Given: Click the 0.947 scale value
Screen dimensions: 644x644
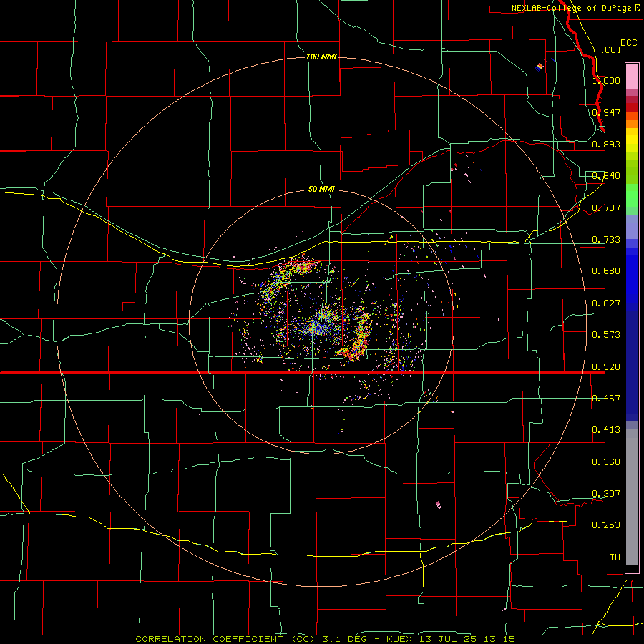Looking at the screenshot, I should (606, 112).
